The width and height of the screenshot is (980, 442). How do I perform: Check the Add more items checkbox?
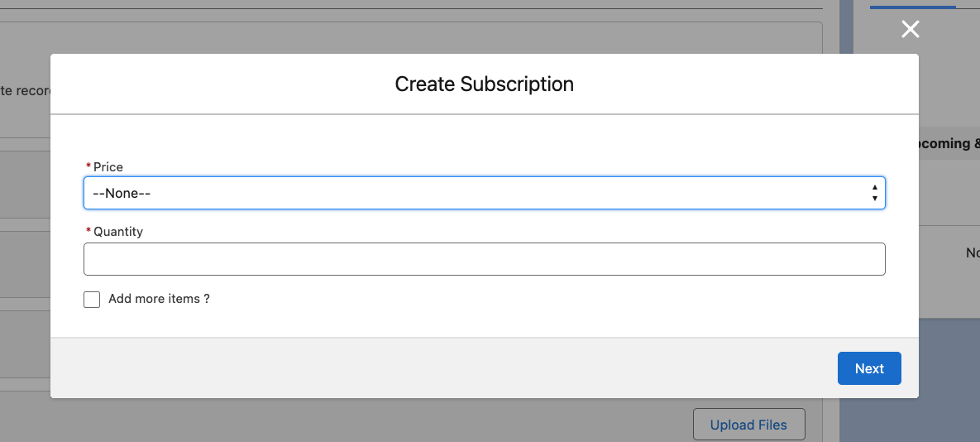(x=92, y=300)
